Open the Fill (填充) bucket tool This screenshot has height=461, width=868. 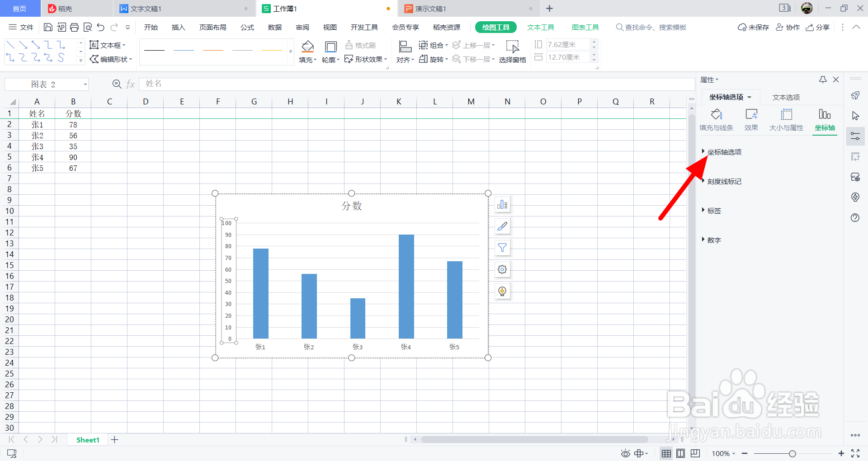pos(307,46)
